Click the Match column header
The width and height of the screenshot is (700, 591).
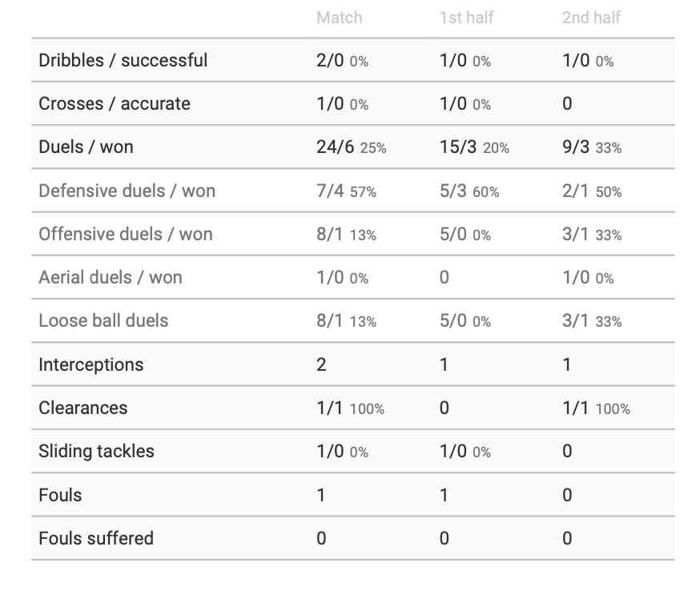339,18
